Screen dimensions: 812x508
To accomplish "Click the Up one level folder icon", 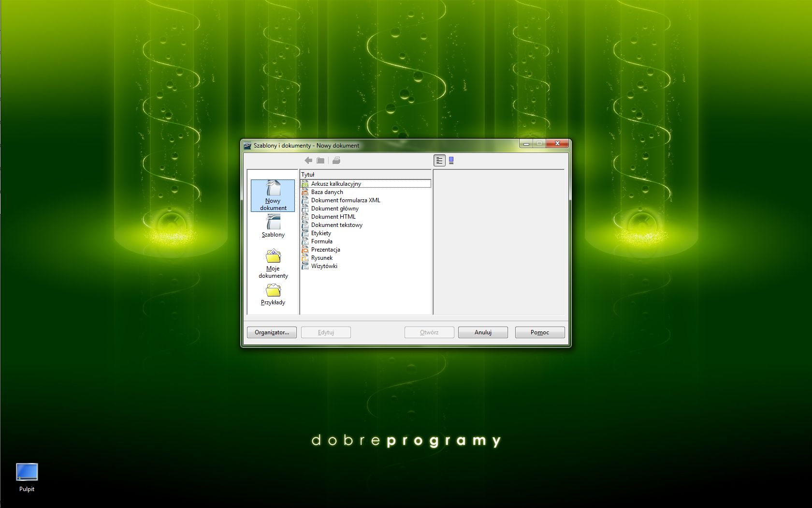I will (x=320, y=160).
